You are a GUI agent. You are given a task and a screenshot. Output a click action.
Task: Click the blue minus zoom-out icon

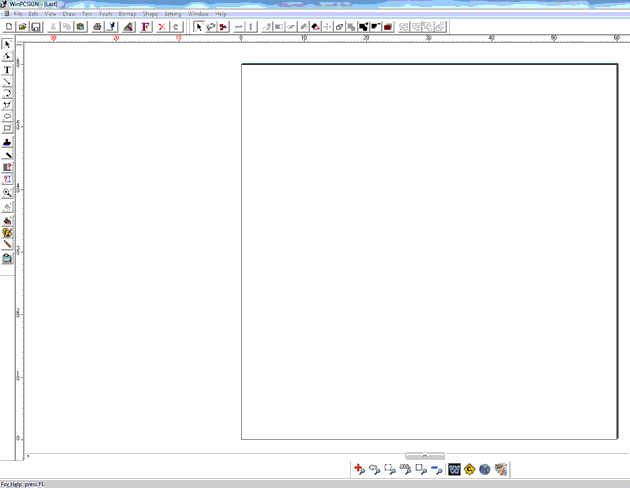(437, 469)
